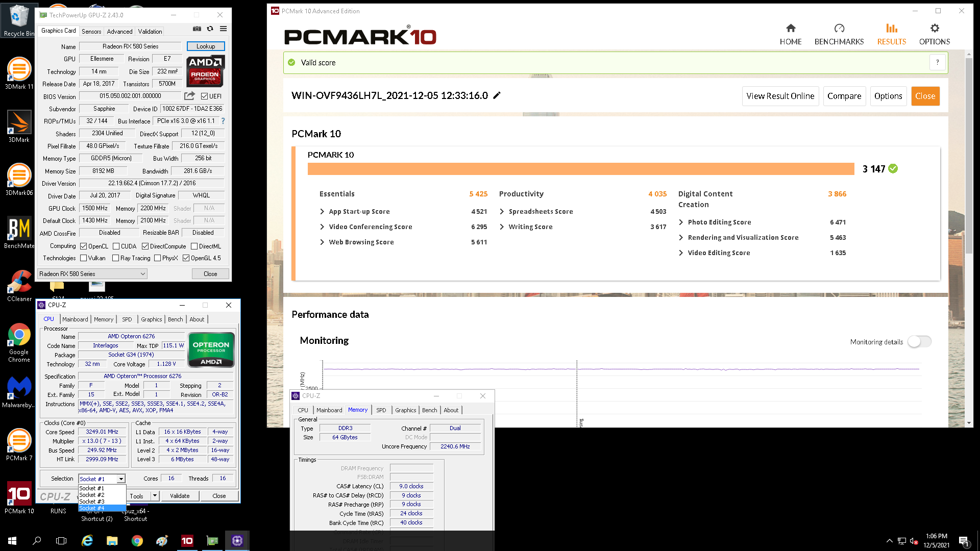Open 3DMark 11 desktop shortcut
The image size is (980, 551).
pyautogui.click(x=19, y=73)
